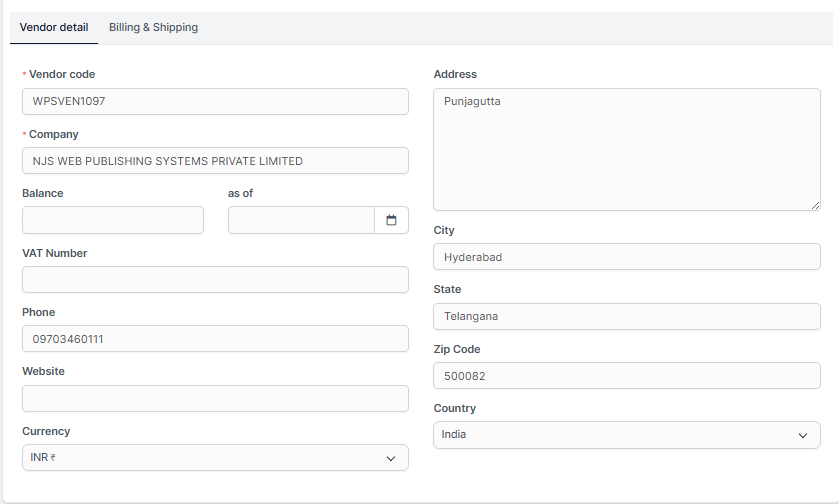Viewport: 839px width, 504px height.
Task: Click the Website field label
Action: coord(43,371)
